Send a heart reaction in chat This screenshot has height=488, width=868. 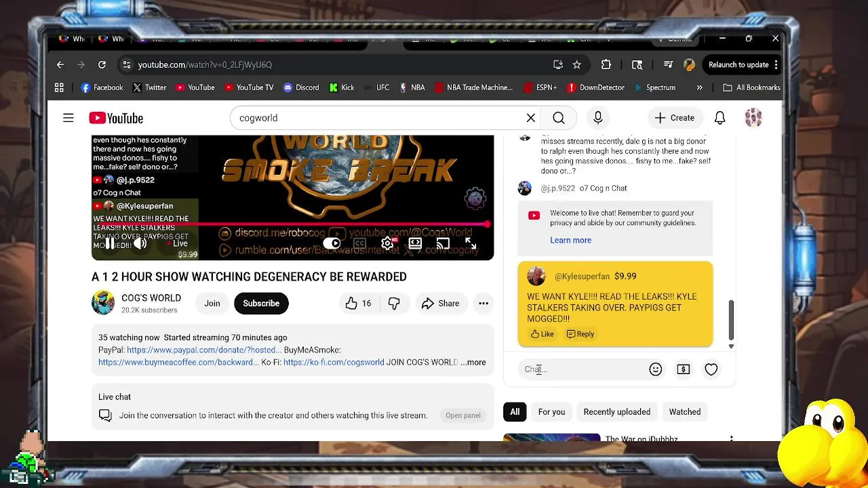711,369
